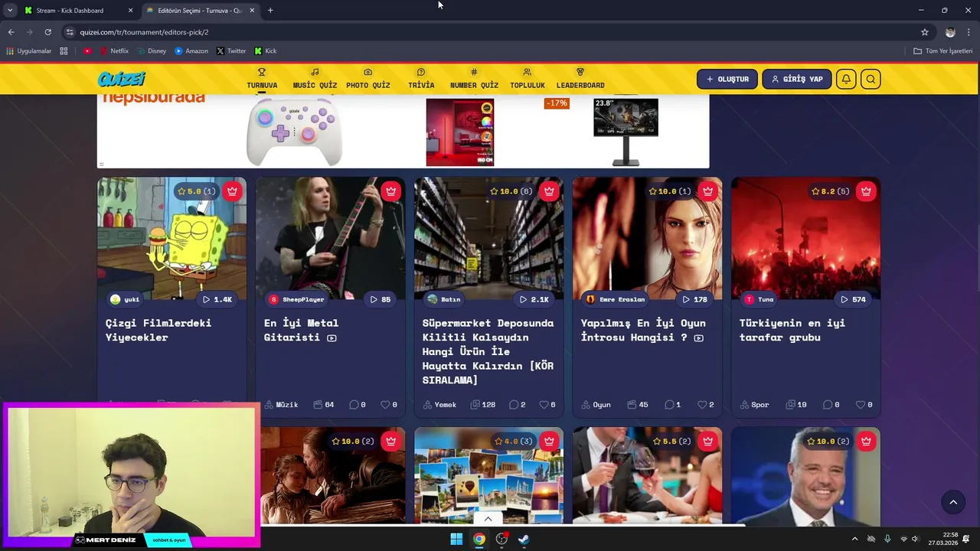980x551 pixels.
Task: Open En İyi Metal Gitaristi tournament title
Action: [x=301, y=330]
